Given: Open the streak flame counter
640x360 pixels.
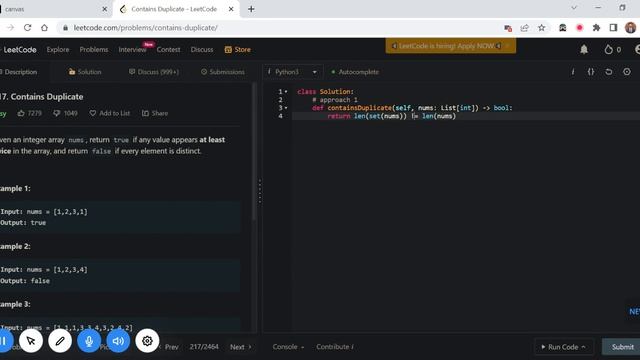Looking at the screenshot, I should pos(613,49).
